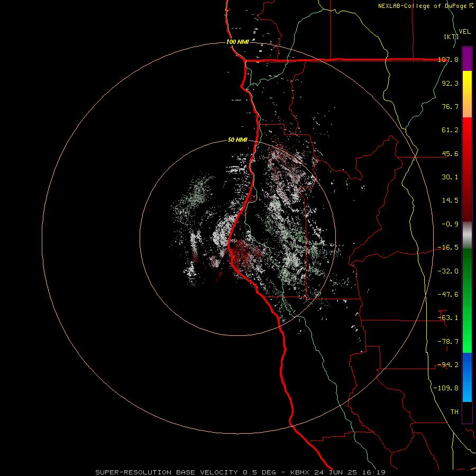This screenshot has height=476, width=476.
Task: Click the purple segment of the color bar
Action: click(467, 59)
